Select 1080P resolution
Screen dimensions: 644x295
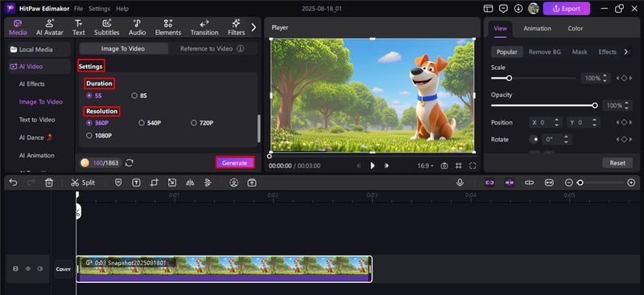[99, 135]
